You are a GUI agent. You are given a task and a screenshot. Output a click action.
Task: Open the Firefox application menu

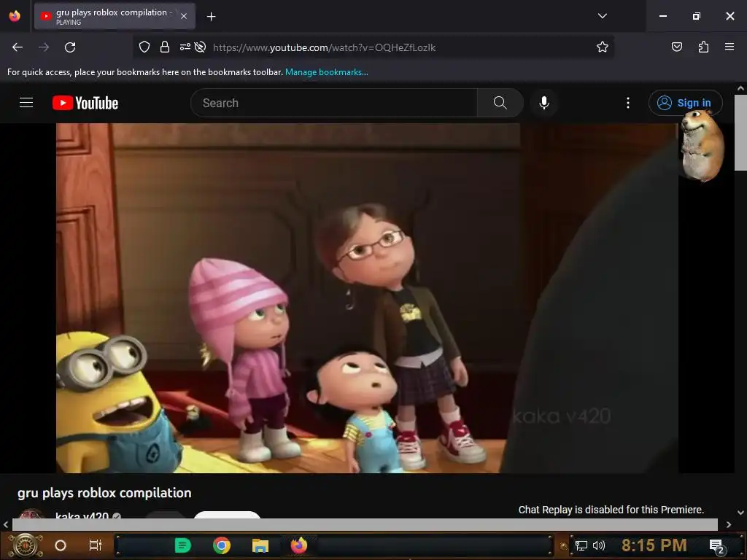point(729,47)
